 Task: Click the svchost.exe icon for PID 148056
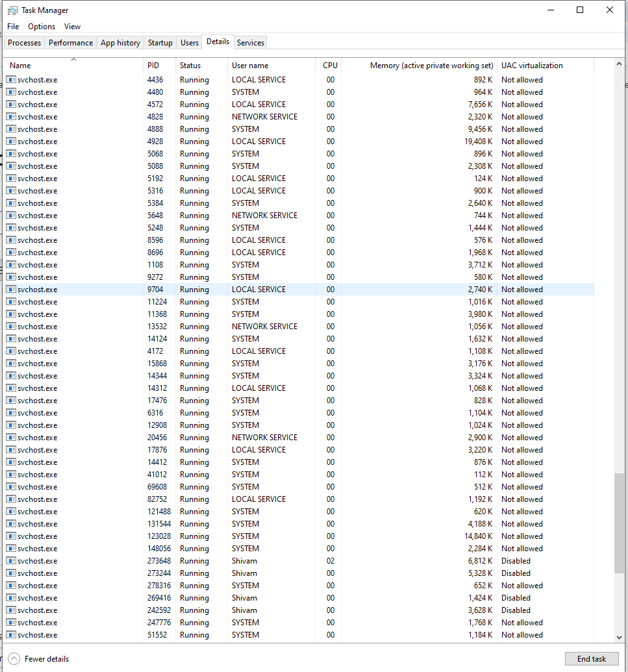[11, 549]
